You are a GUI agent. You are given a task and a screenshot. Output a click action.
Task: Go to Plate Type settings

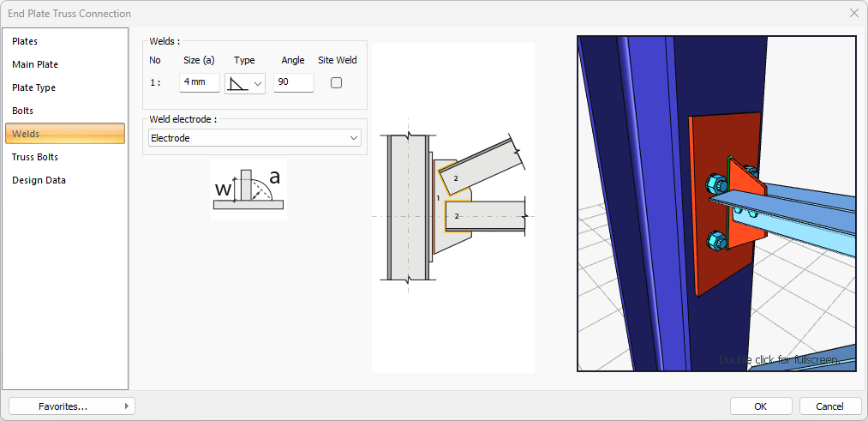[x=65, y=87]
